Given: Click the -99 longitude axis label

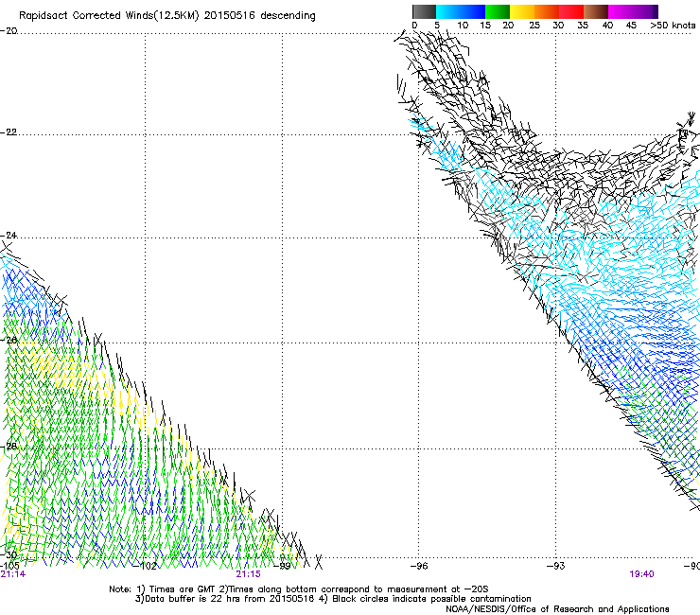Looking at the screenshot, I should [x=283, y=566].
